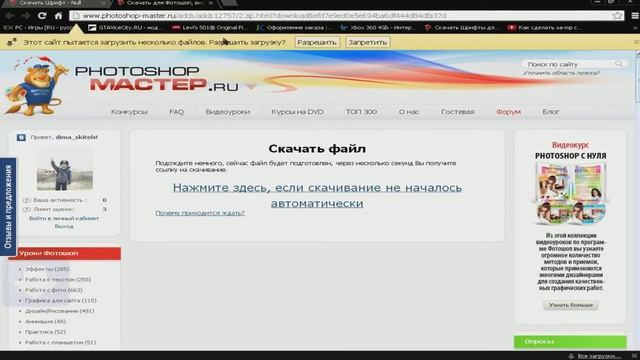Switch to the Скачать Шрифт browser tab
Screen dimensions: 640x360
pyautogui.click(x=55, y=3)
